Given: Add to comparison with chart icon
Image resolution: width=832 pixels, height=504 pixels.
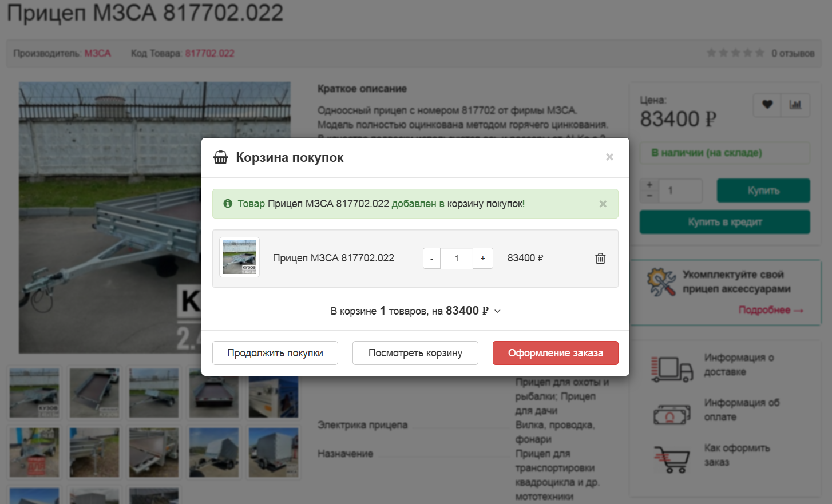Looking at the screenshot, I should (x=795, y=105).
